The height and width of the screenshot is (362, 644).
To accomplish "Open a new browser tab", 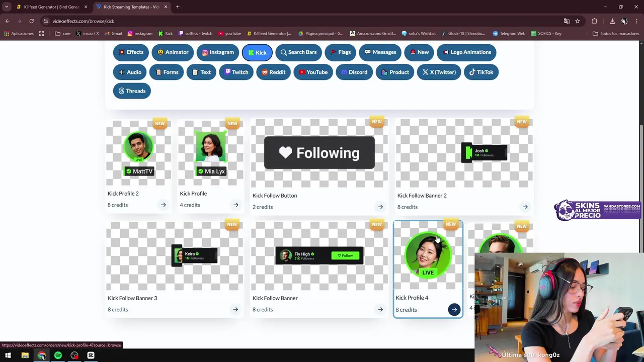I will click(178, 7).
